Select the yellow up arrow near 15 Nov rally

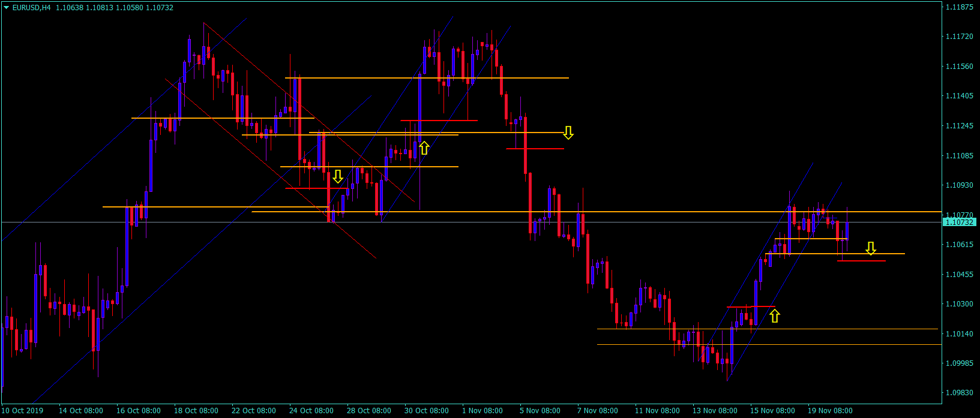point(775,315)
